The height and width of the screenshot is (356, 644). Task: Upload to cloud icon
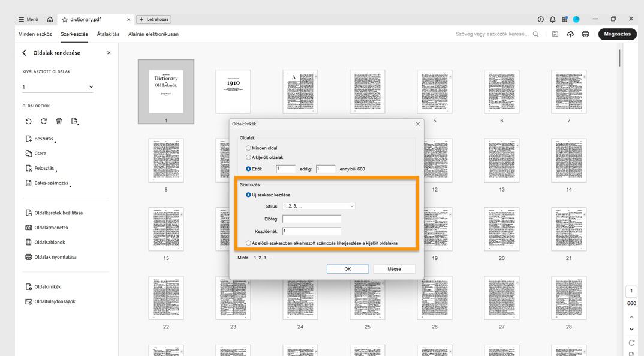tap(570, 34)
